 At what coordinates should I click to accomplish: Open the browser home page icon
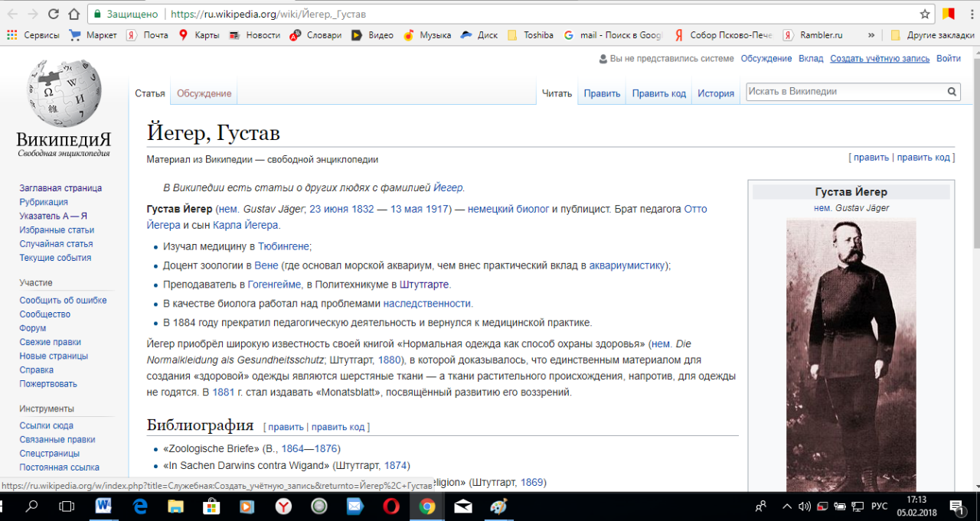point(73,14)
